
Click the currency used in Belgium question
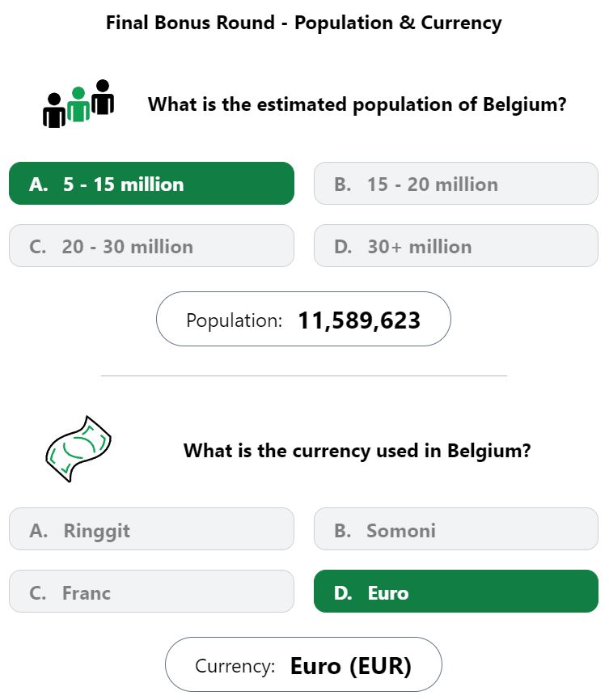(357, 451)
